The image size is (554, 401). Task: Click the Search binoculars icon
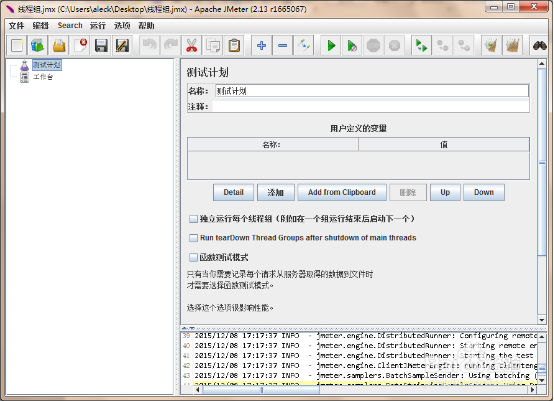(540, 45)
